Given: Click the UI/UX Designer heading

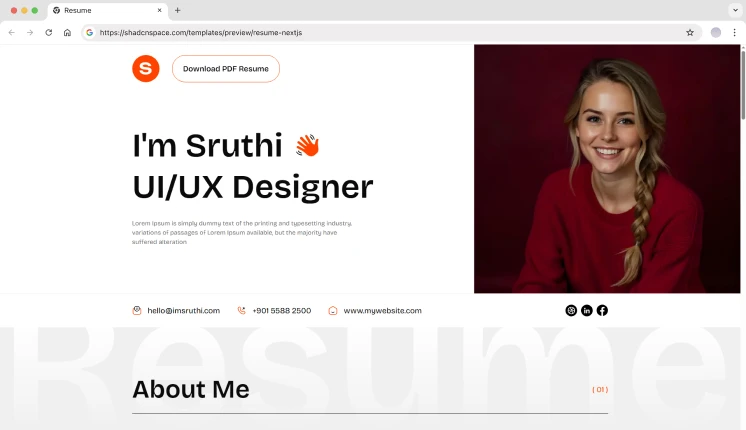Looking at the screenshot, I should pos(253,187).
